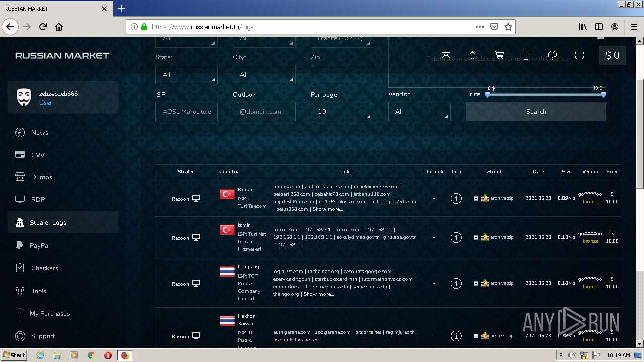Open the notifications bell icon
This screenshot has height=362, width=644.
click(x=472, y=55)
